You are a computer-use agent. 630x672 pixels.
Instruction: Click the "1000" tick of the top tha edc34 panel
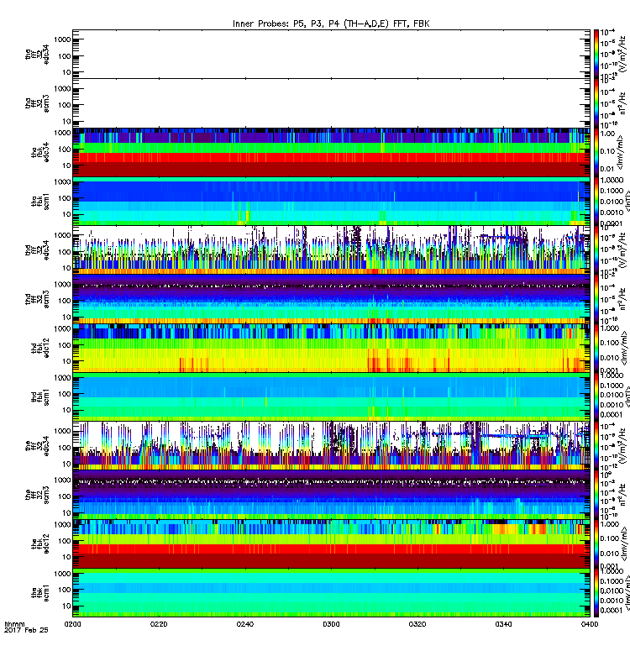click(62, 39)
